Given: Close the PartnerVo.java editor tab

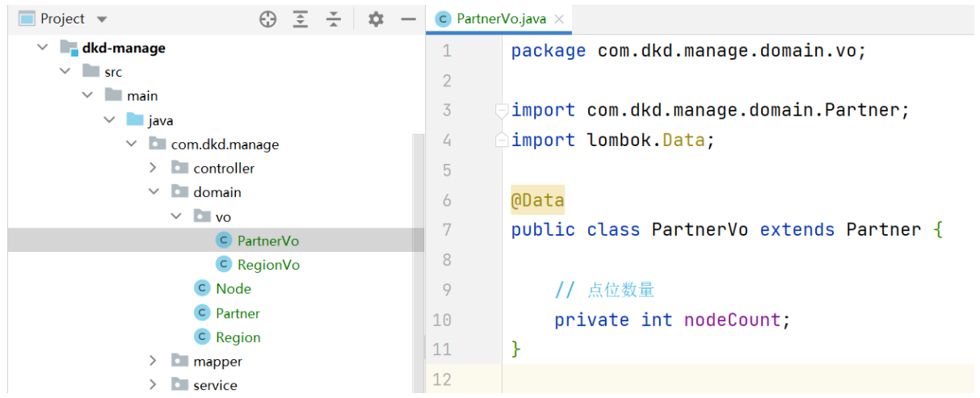Looking at the screenshot, I should coord(558,19).
